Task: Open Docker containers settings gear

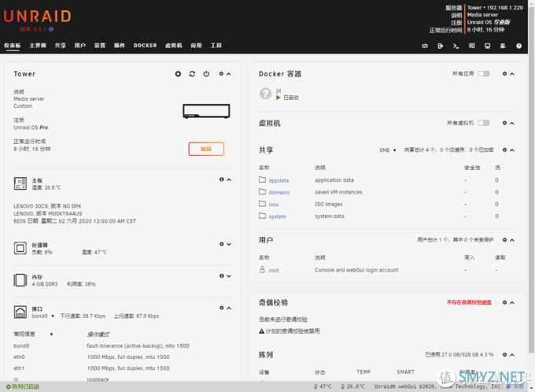Action: pos(504,74)
